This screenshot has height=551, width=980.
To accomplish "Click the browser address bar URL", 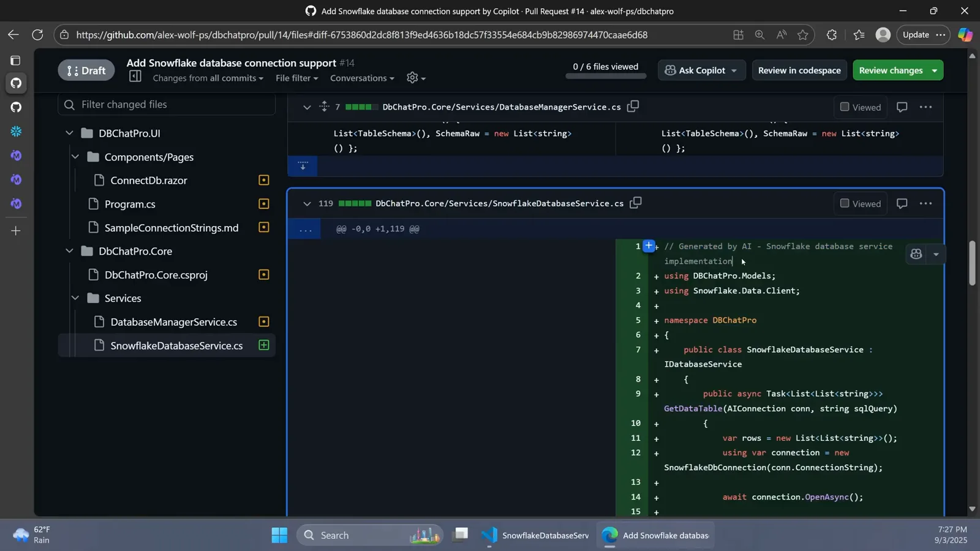I will [362, 35].
